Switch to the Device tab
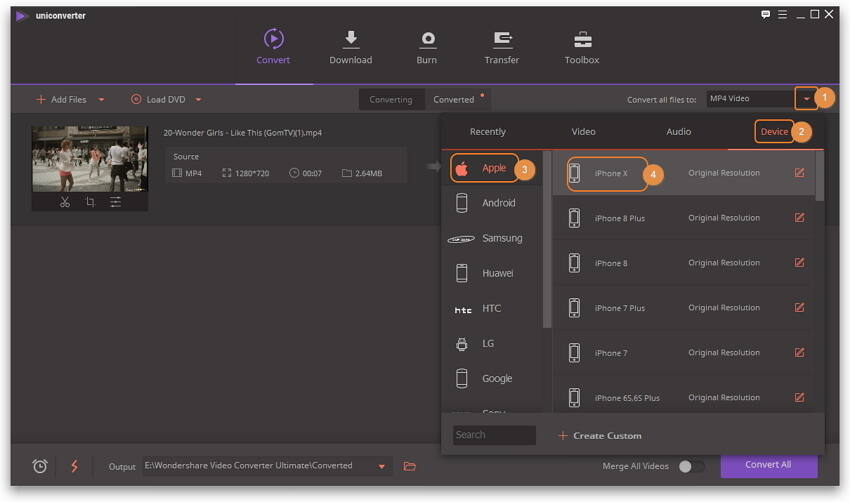This screenshot has height=502, width=850. coord(774,132)
